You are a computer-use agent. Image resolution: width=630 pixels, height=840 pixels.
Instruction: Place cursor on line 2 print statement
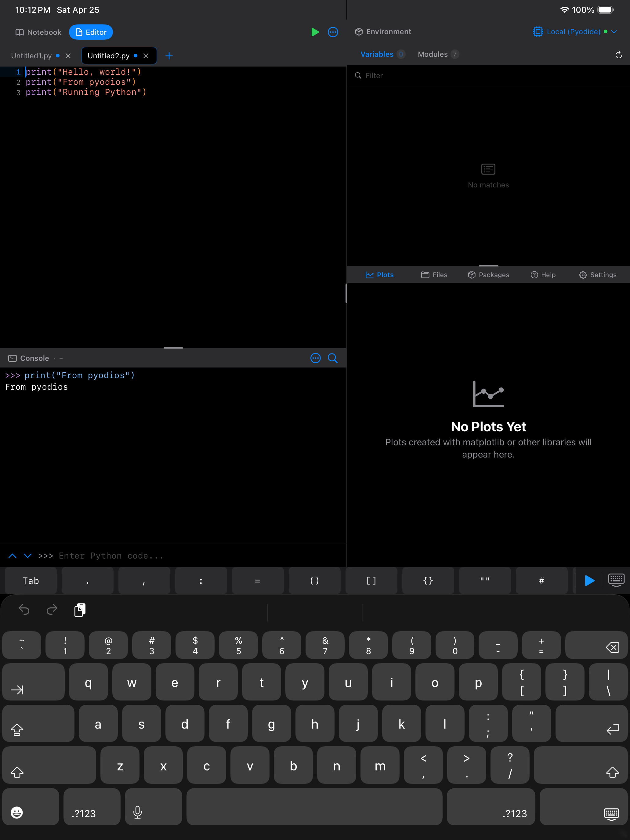coord(81,82)
